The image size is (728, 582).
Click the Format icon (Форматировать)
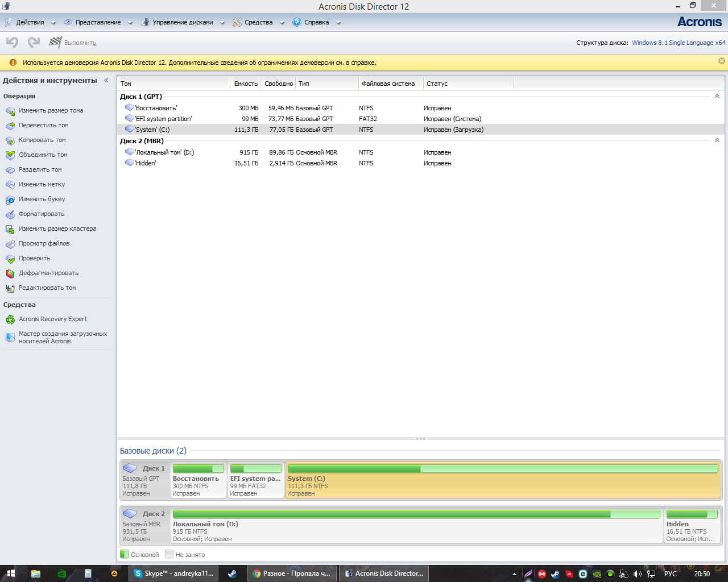10,214
